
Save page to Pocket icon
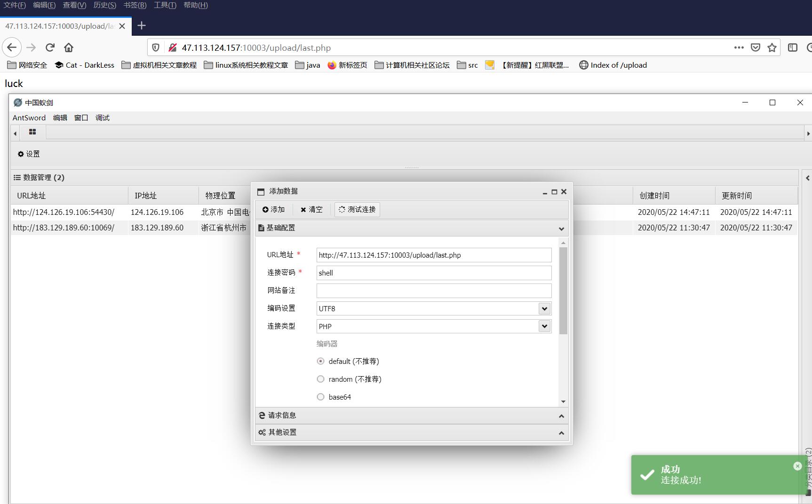click(x=756, y=47)
